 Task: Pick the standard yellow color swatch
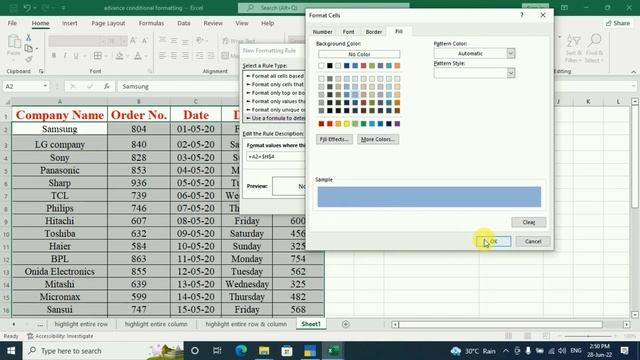click(x=347, y=124)
